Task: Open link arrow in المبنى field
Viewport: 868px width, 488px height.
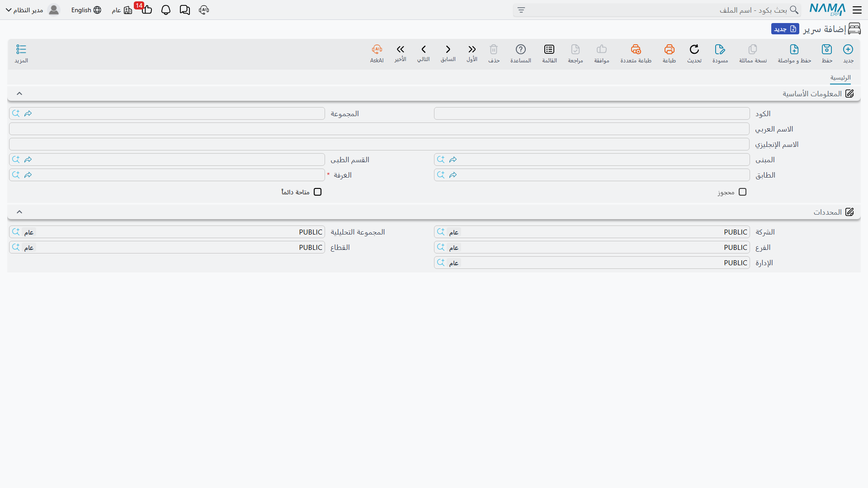Action: click(453, 160)
